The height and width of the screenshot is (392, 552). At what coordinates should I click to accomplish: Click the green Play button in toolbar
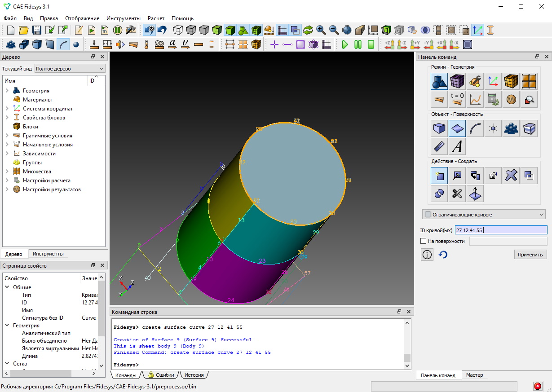345,44
